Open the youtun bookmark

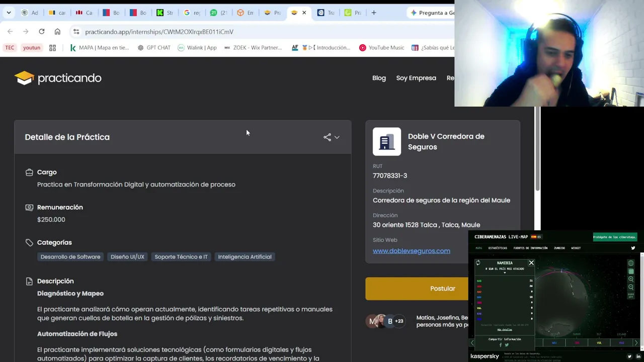pyautogui.click(x=32, y=48)
